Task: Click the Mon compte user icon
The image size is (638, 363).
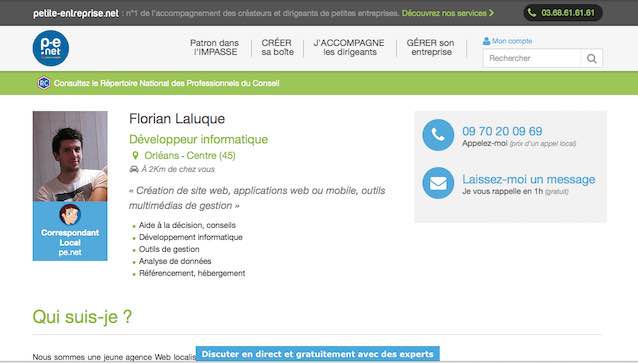Action: coord(486,41)
